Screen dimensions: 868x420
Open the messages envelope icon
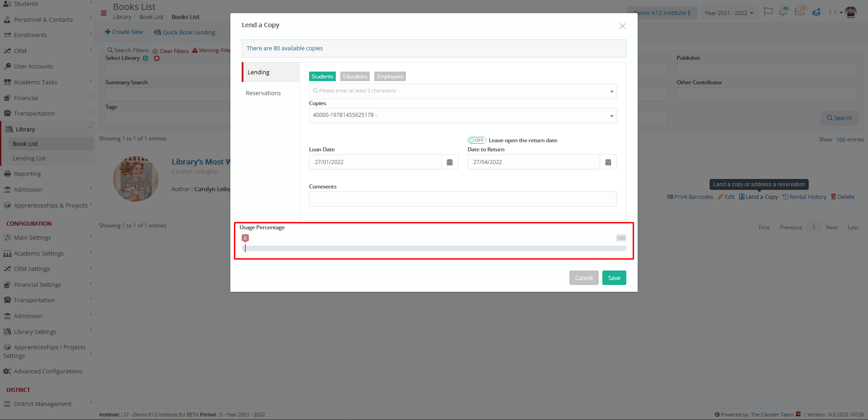800,11
